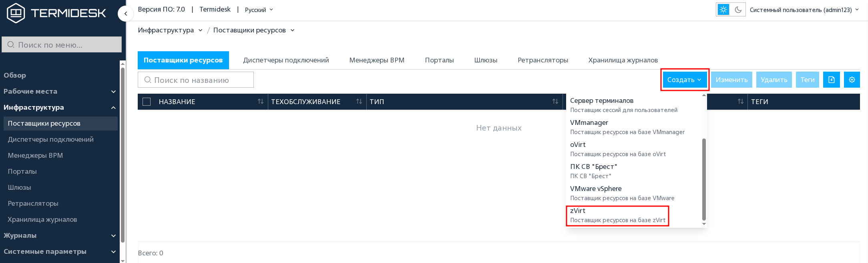Click scroll-down arrow of provider list

pos(704,224)
